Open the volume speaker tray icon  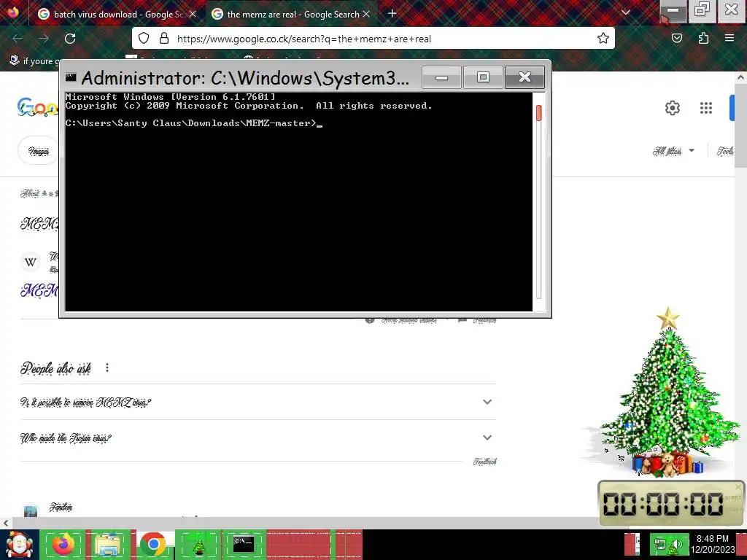[x=676, y=545]
